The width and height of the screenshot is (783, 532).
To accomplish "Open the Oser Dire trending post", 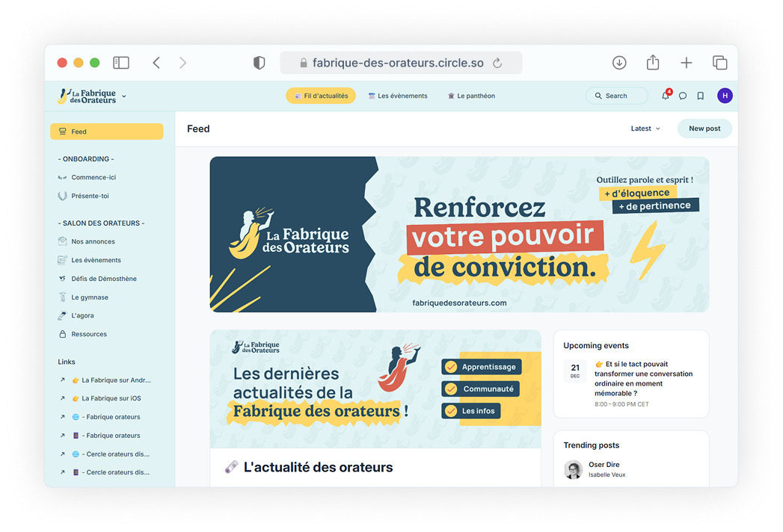I will [x=604, y=465].
